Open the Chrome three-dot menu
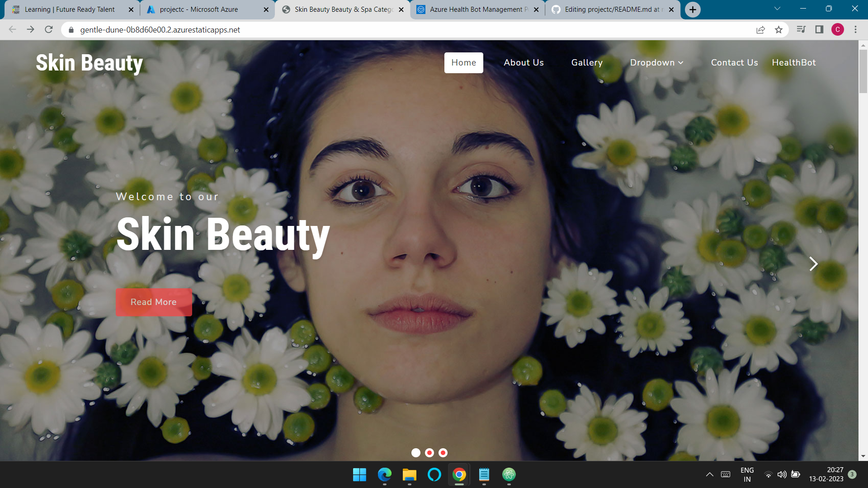 point(855,30)
